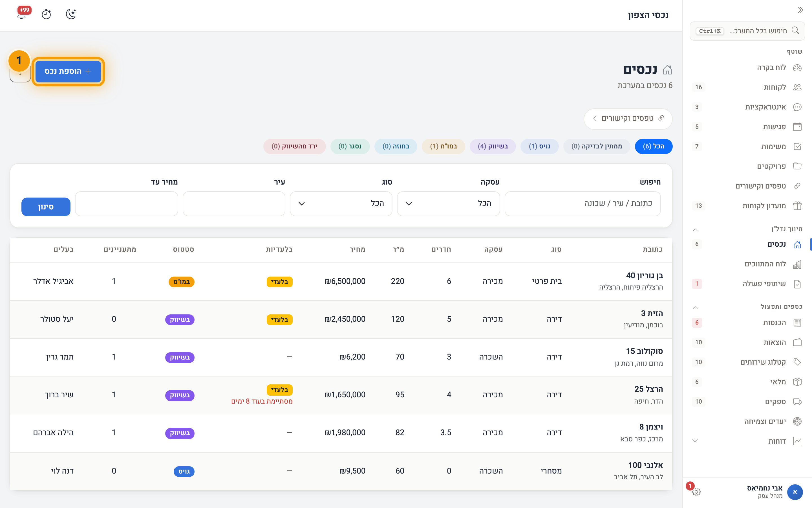Image resolution: width=812 pixels, height=508 pixels.
Task: Open הכנסות income in sidebar
Action: click(747, 323)
